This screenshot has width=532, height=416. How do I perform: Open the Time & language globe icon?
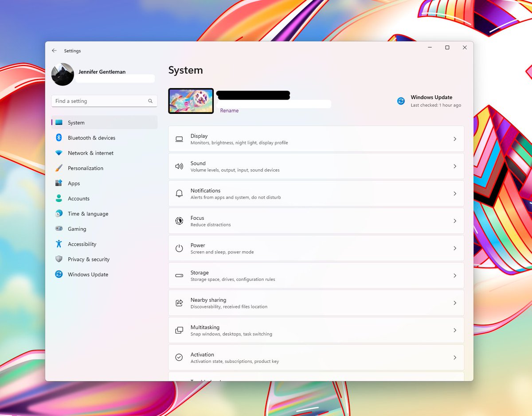(x=59, y=214)
